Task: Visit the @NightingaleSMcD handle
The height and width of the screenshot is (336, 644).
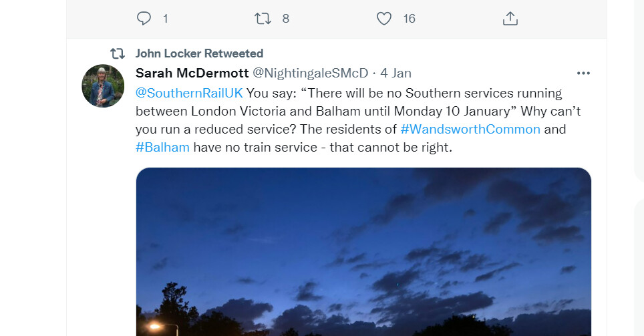Action: pos(310,73)
